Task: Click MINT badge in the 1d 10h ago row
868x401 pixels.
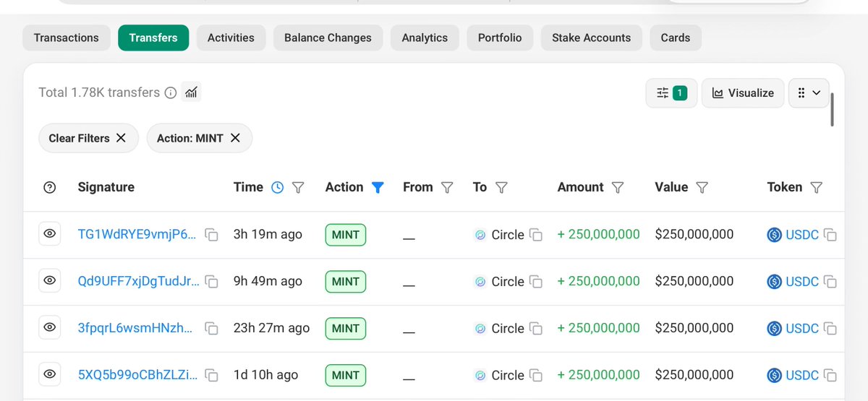Action: coord(346,375)
